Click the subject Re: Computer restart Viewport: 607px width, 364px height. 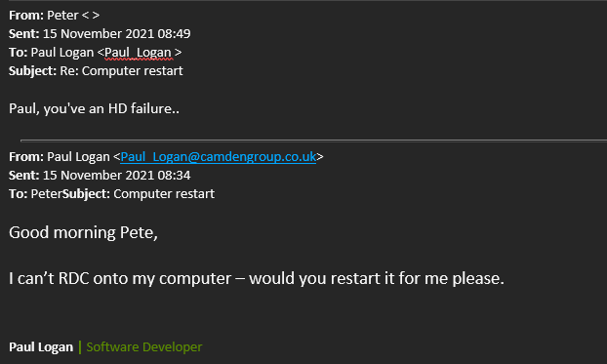[121, 71]
